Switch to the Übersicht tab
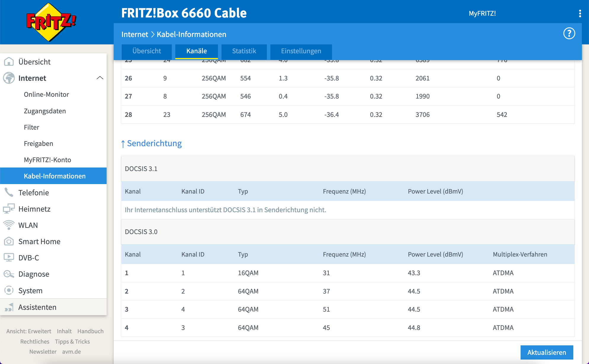 point(147,51)
